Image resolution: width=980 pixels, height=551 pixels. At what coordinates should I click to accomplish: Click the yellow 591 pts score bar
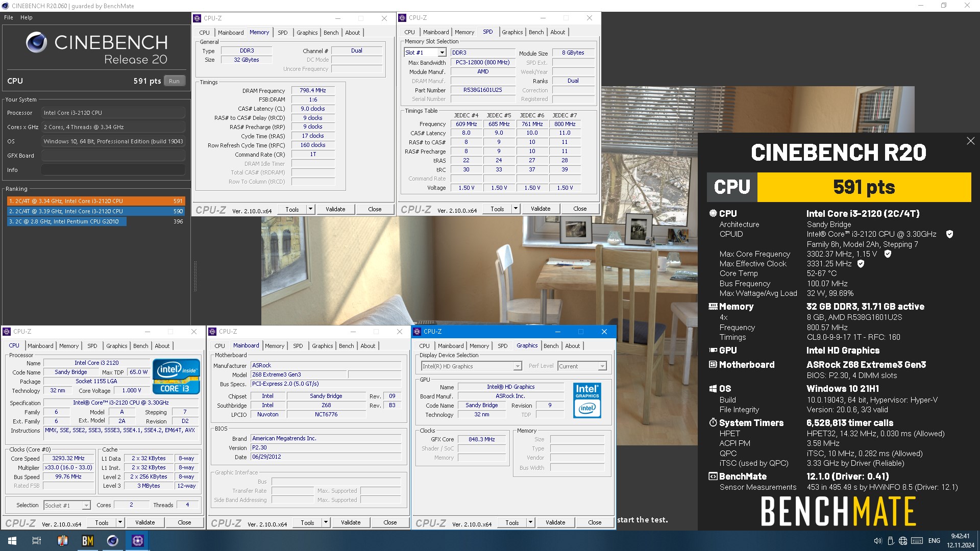coord(864,187)
